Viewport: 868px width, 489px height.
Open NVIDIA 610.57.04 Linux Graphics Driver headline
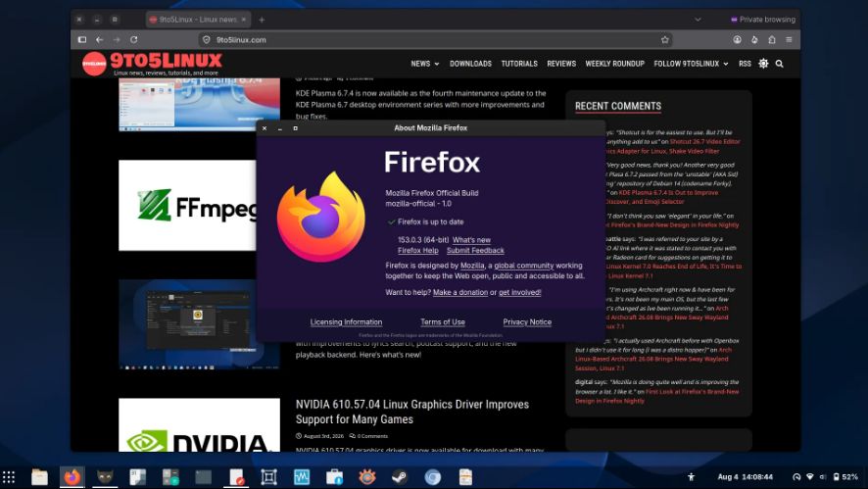411,412
